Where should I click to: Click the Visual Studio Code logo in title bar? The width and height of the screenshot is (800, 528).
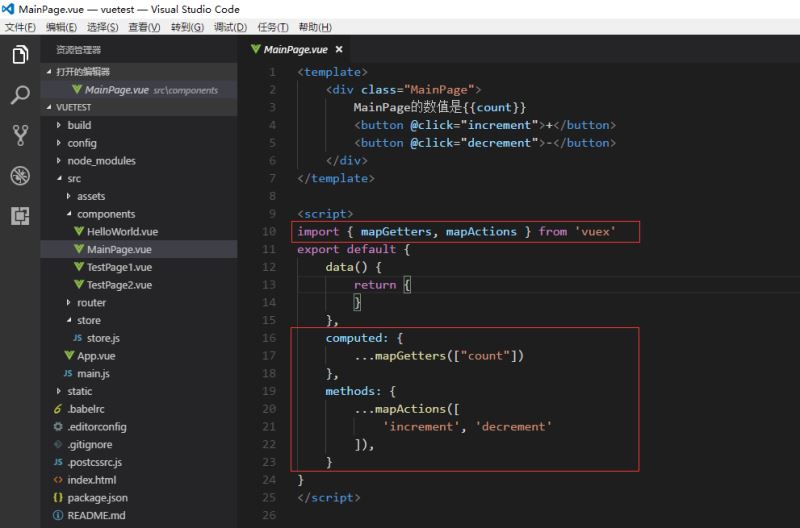(8, 9)
